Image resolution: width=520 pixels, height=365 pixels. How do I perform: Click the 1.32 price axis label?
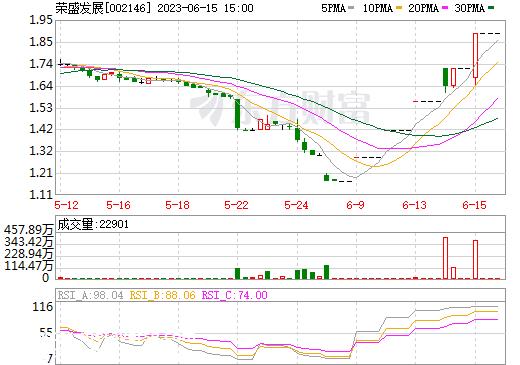(41, 151)
